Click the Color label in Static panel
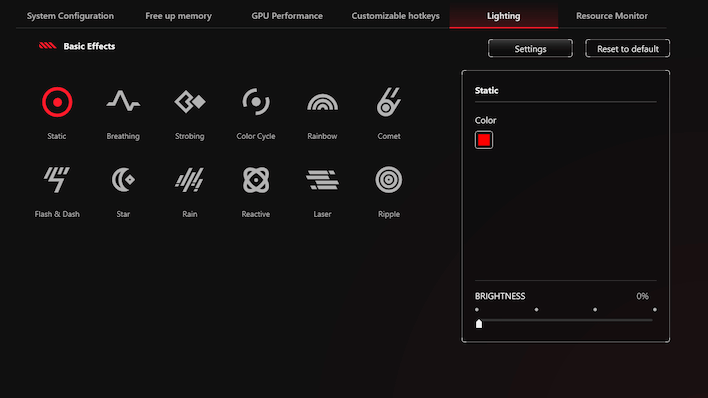The width and height of the screenshot is (708, 398). tap(485, 120)
